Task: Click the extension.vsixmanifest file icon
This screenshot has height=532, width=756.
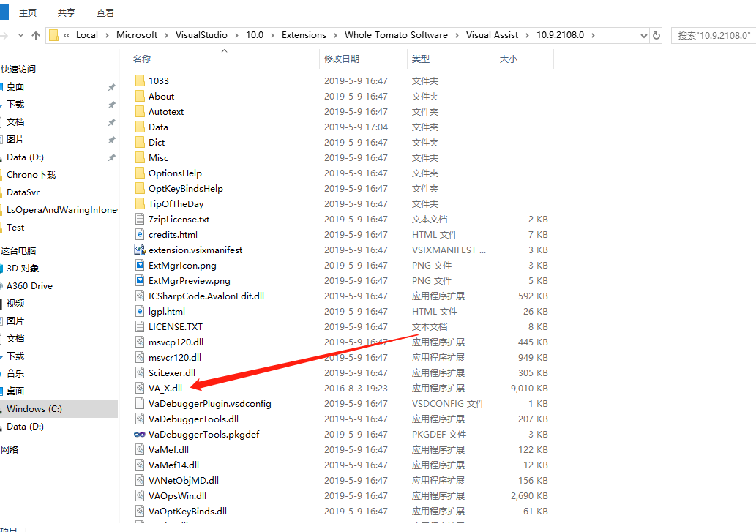Action: (141, 250)
